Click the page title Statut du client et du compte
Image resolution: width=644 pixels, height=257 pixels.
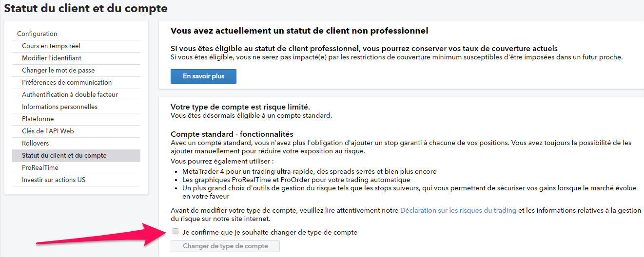click(86, 8)
